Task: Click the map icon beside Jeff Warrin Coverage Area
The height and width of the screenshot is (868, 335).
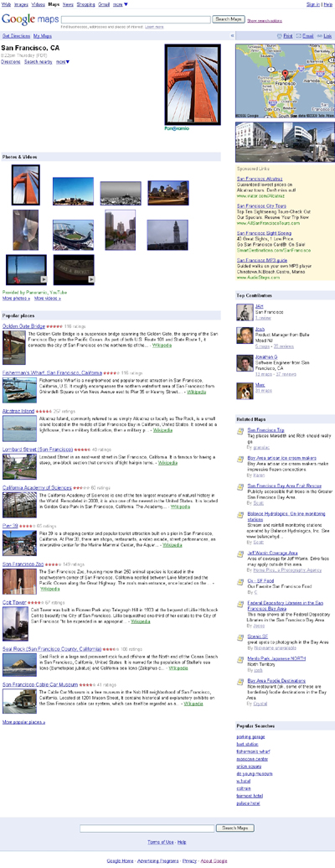Action: click(240, 553)
